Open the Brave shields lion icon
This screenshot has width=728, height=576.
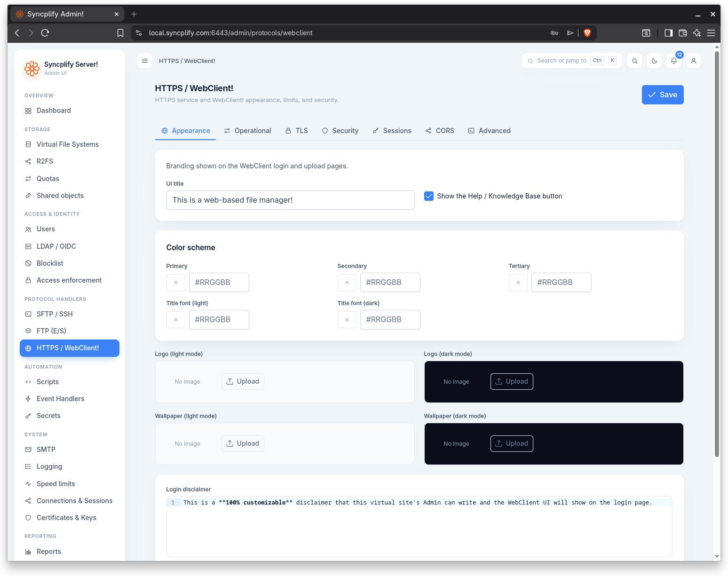tap(587, 33)
